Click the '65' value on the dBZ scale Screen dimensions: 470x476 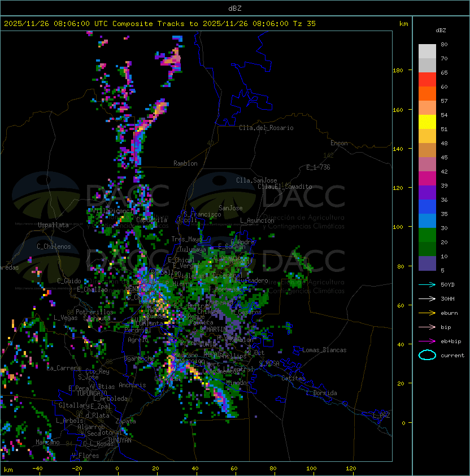[444, 72]
